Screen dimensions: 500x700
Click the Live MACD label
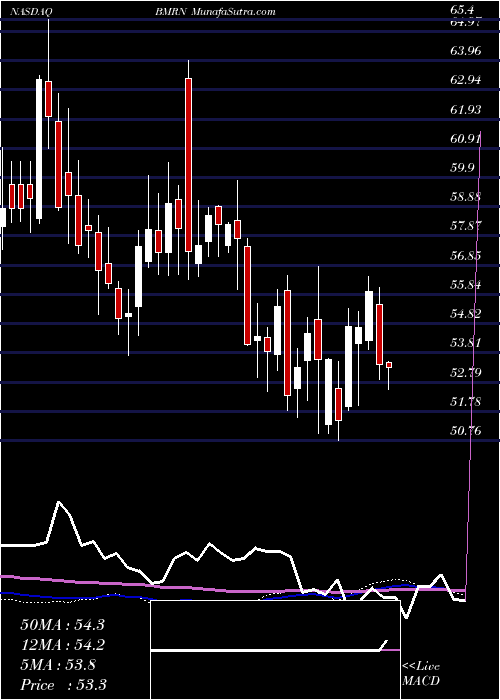(421, 674)
